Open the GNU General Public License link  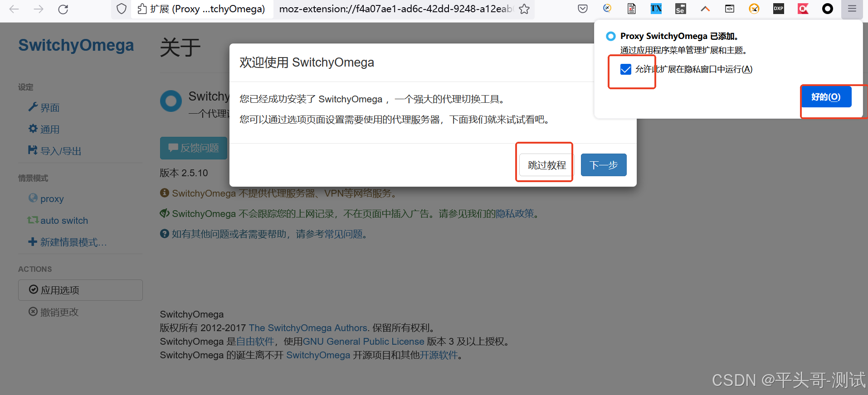363,342
